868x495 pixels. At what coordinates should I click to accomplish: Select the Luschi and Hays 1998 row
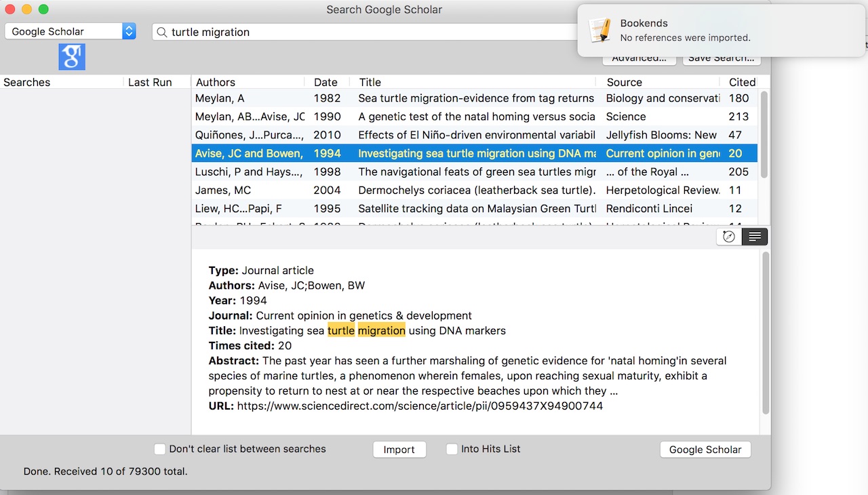pyautogui.click(x=475, y=172)
